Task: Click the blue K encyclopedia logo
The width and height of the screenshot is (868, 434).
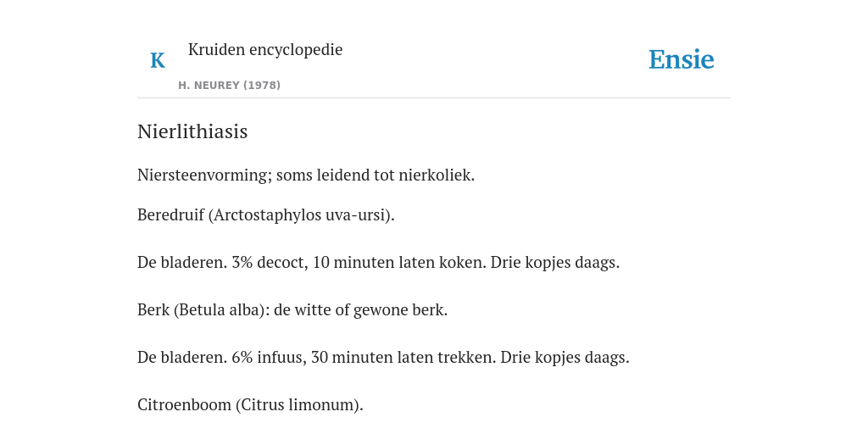Action: [158, 60]
